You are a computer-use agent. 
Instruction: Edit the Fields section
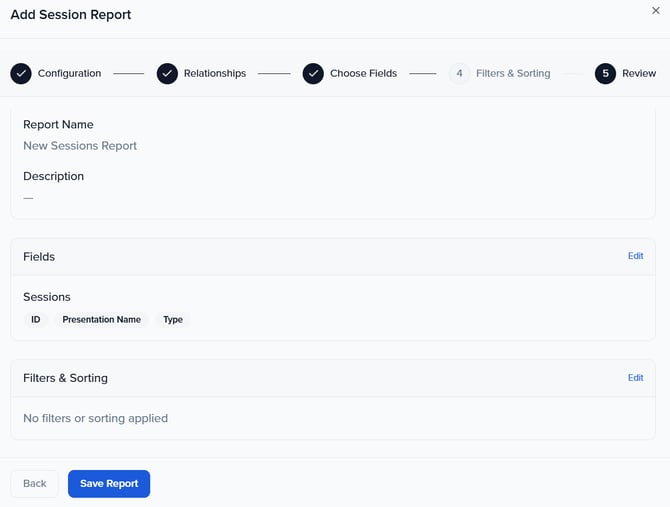[x=635, y=256]
